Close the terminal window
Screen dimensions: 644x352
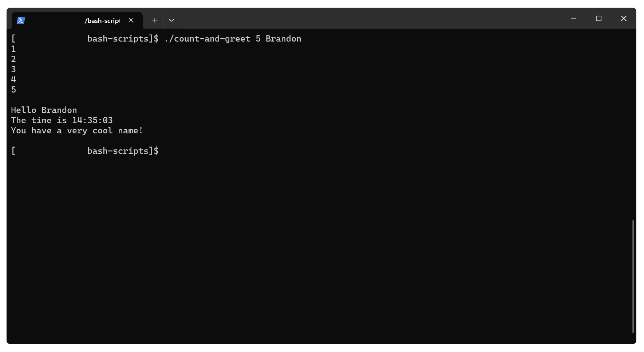tap(624, 19)
